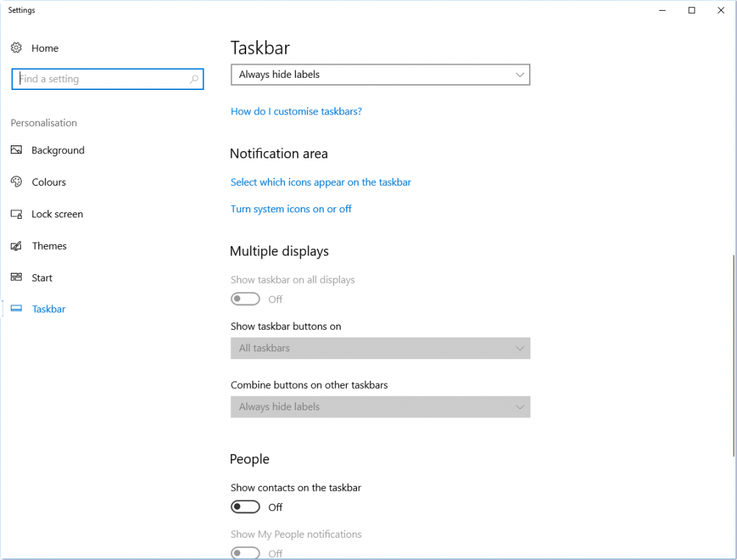The width and height of the screenshot is (737, 560).
Task: Click the Taskbar icon in sidebar
Action: click(x=17, y=310)
